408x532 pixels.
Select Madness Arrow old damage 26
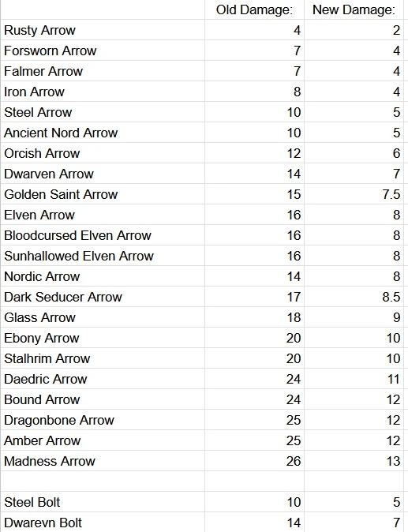click(x=254, y=461)
